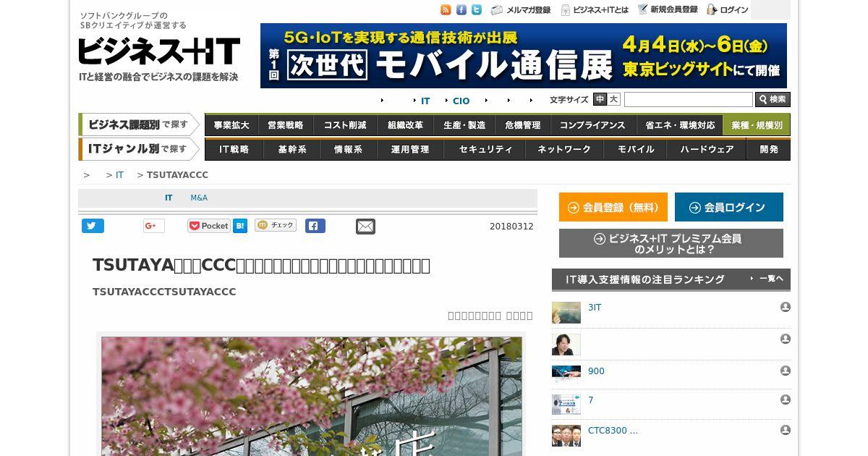Open thumbnail of CTC8300 ranking item
Screen dimensions: 868x456
pyautogui.click(x=566, y=436)
